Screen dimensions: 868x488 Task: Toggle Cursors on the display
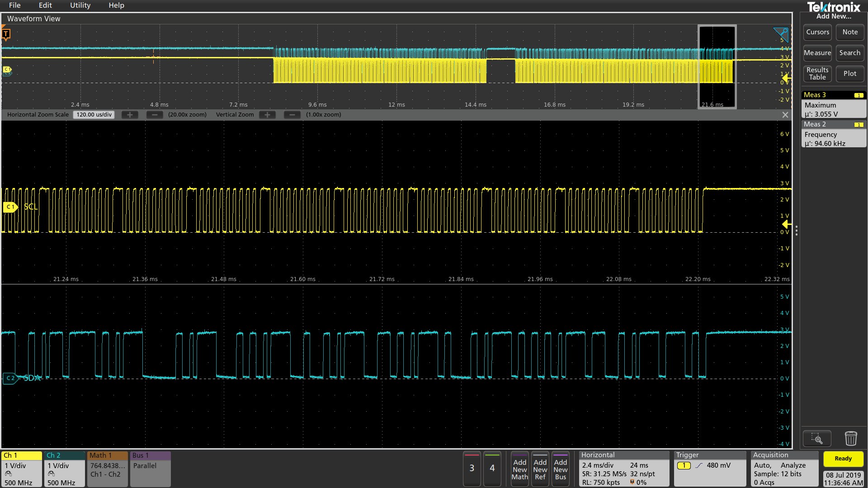[x=817, y=32]
